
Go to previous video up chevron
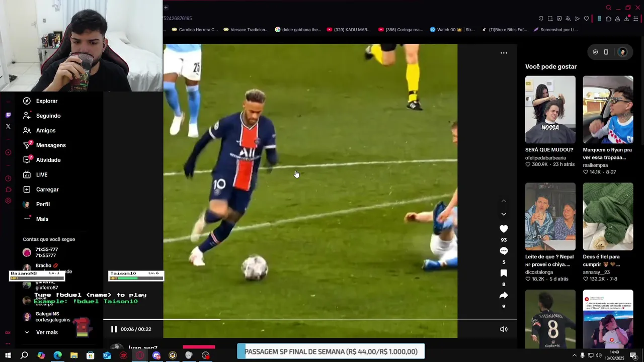(x=504, y=201)
